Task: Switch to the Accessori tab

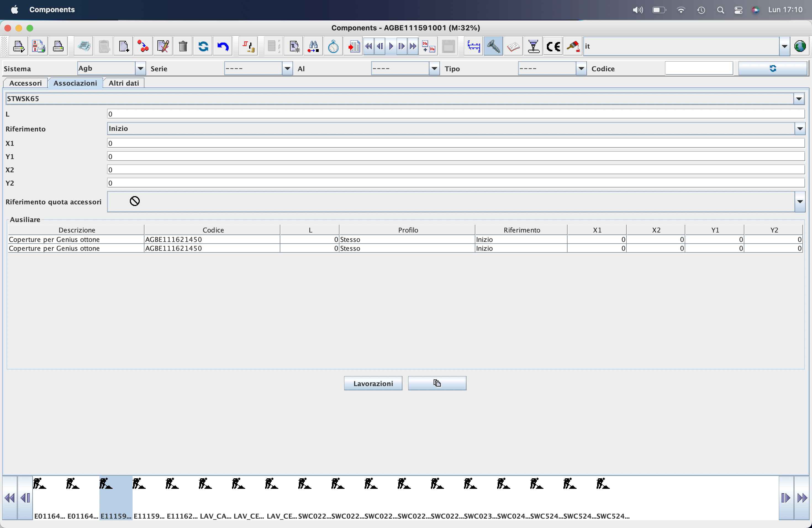Action: pyautogui.click(x=26, y=83)
